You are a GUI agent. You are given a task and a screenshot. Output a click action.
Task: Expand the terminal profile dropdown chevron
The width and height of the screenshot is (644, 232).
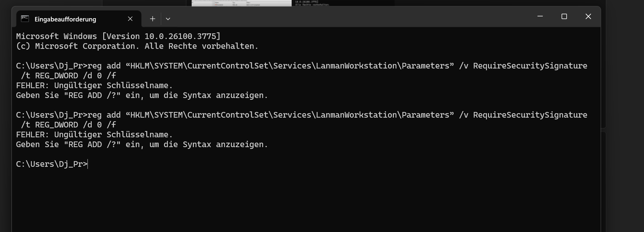[x=168, y=19]
